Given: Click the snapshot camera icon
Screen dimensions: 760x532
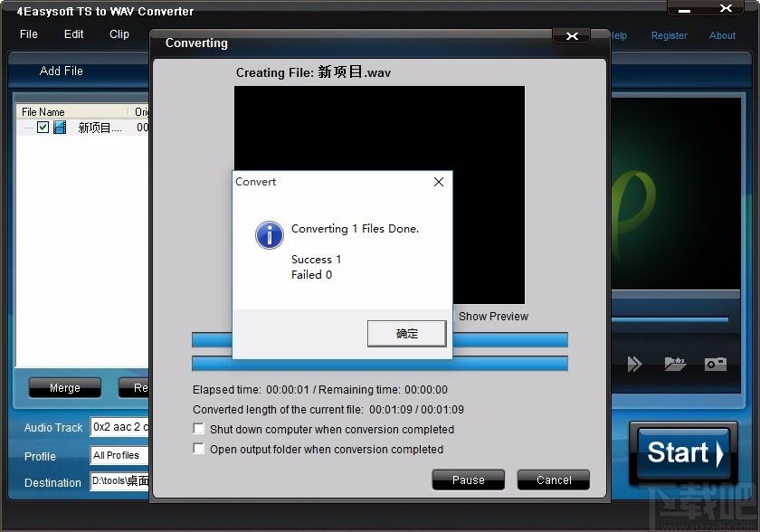Looking at the screenshot, I should tap(716, 364).
